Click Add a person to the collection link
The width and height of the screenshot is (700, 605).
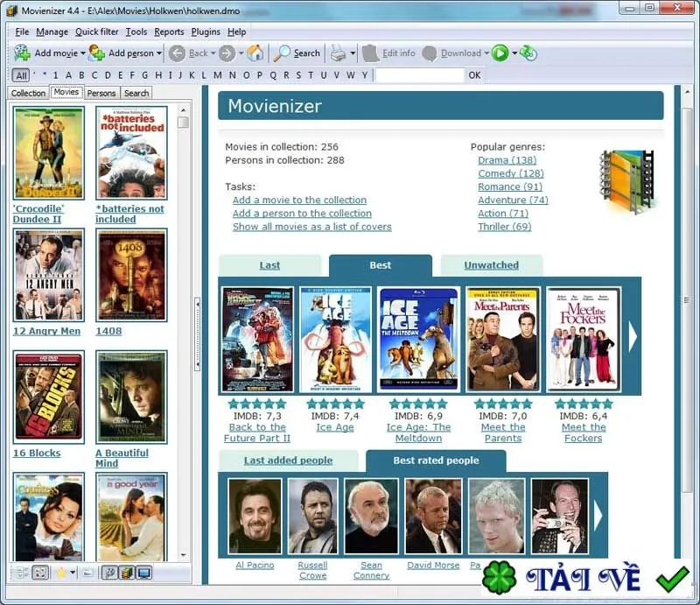point(302,214)
